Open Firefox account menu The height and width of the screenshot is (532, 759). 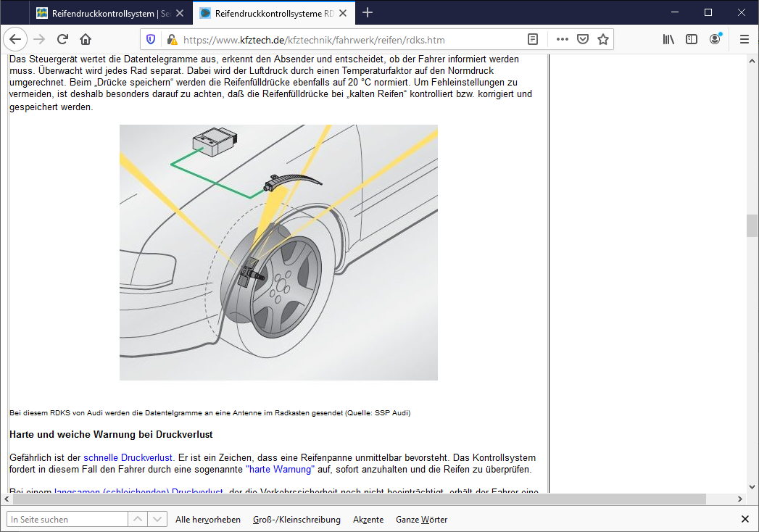point(715,39)
